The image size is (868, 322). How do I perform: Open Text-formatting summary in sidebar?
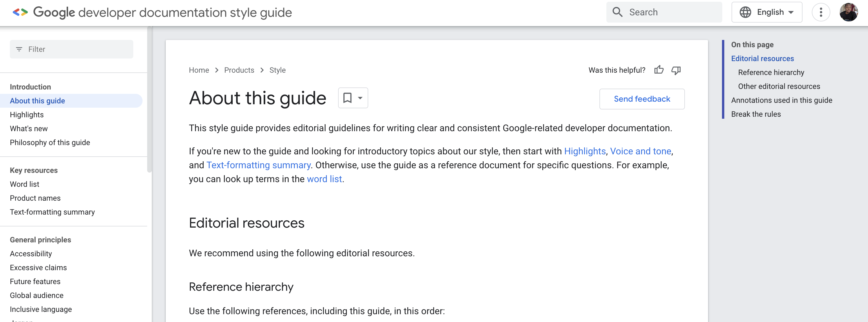click(52, 212)
